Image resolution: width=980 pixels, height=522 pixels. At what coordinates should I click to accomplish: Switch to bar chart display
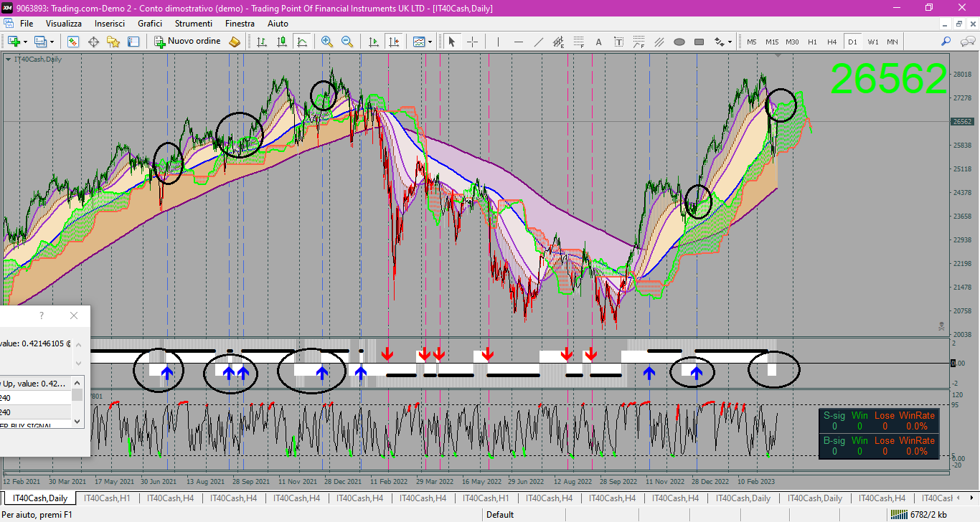[x=262, y=42]
